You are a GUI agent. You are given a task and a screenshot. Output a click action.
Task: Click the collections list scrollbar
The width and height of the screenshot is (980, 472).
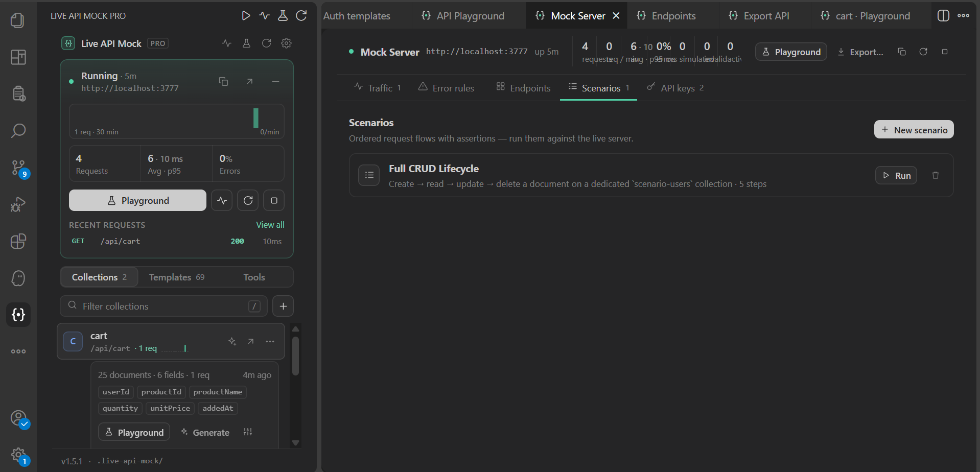click(295, 357)
